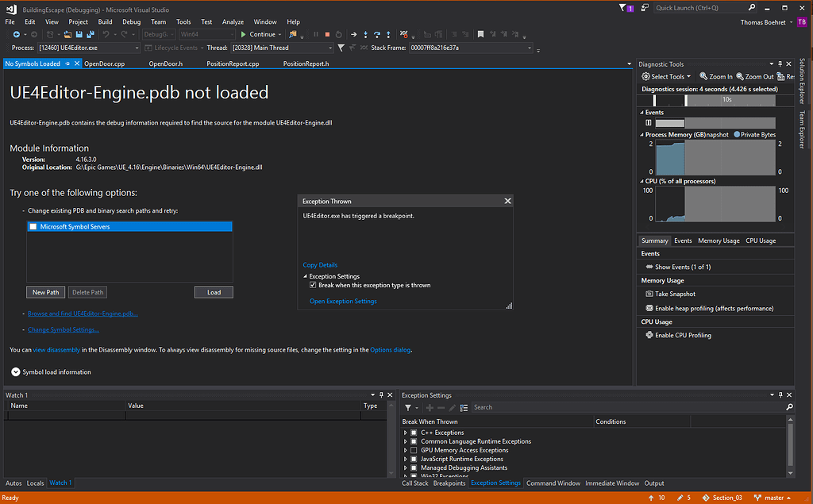Viewport: 813px width, 504px height.
Task: Click the Toggle Bookmark icon
Action: coord(481,34)
